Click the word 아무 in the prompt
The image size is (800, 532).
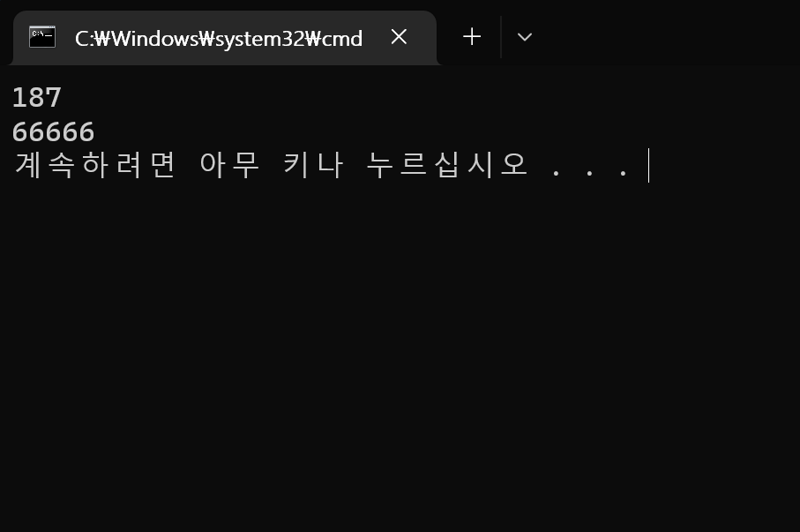coord(229,165)
